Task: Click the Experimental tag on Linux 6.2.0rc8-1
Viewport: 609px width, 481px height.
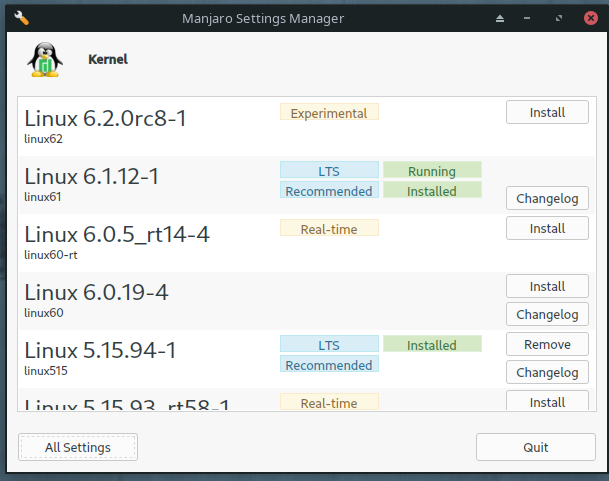Action: (x=329, y=113)
